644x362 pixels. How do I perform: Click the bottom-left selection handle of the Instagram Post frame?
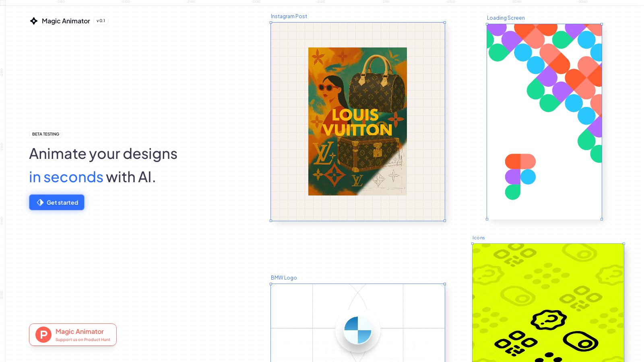[271, 220]
